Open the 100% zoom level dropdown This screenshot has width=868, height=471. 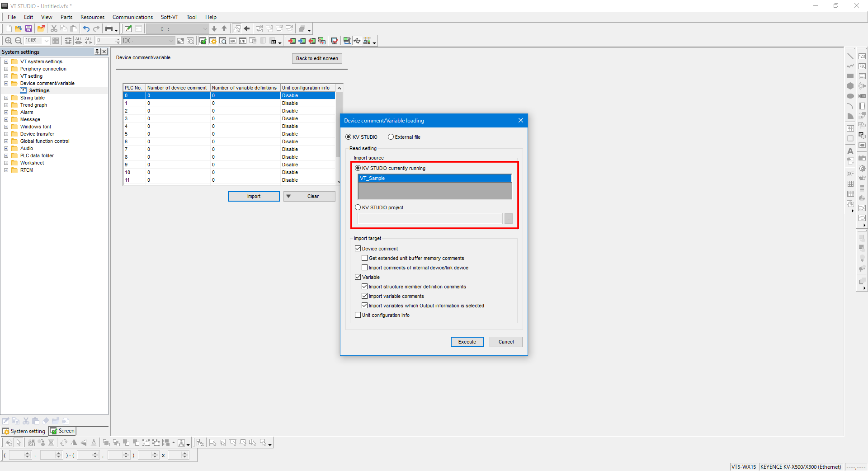[x=46, y=41]
